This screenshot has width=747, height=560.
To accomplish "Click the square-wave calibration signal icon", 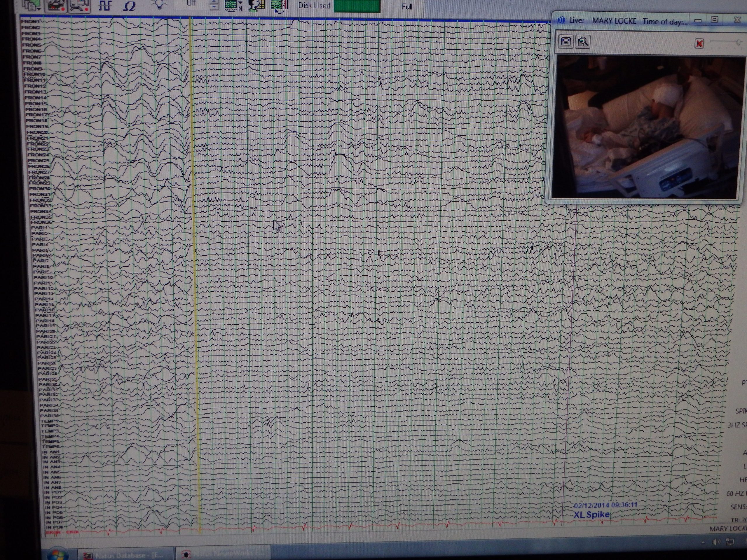I will [105, 6].
